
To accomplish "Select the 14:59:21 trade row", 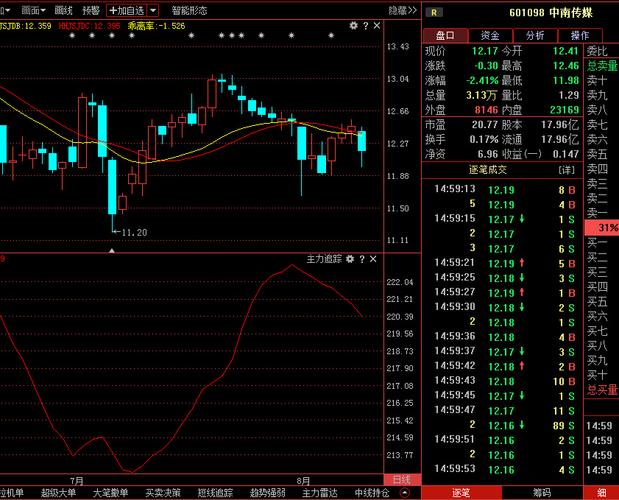I will 504,263.
